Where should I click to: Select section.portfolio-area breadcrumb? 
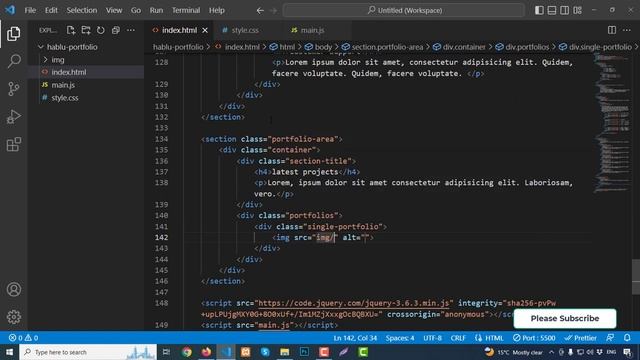(383, 47)
